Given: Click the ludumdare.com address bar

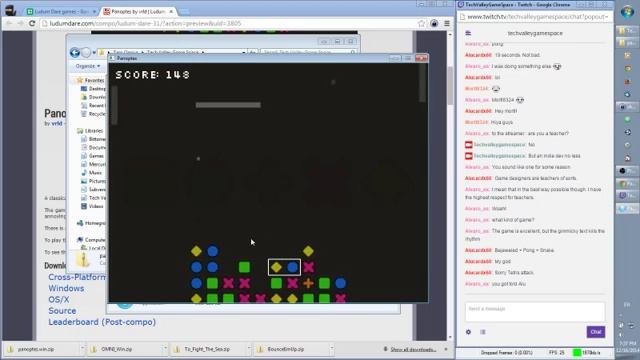Looking at the screenshot, I should 229,24.
